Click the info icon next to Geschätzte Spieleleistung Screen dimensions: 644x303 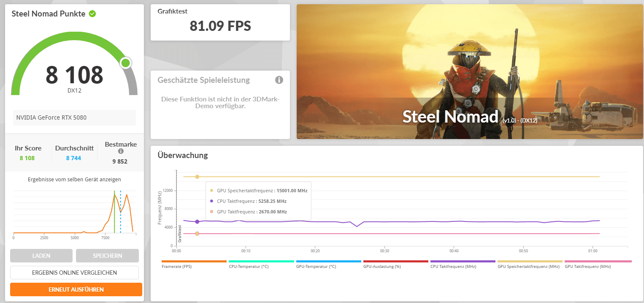coord(279,80)
